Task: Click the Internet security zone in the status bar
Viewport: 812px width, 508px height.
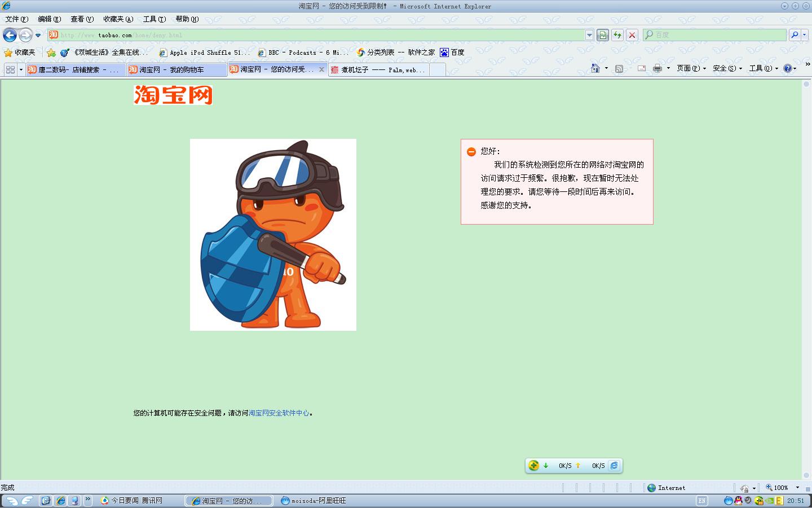Action: click(x=667, y=488)
